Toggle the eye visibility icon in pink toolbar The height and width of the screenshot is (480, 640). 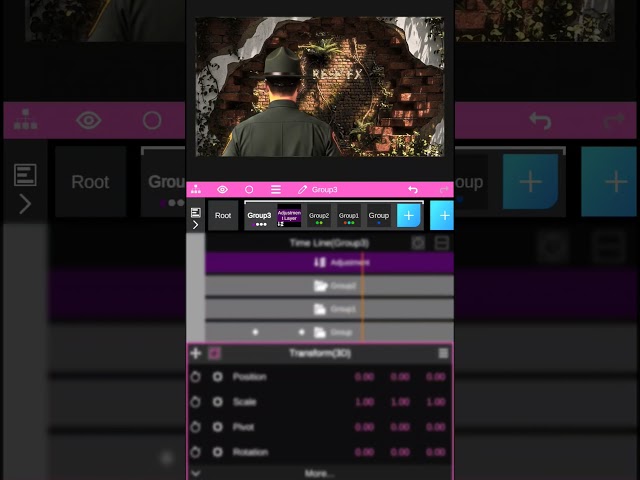222,189
